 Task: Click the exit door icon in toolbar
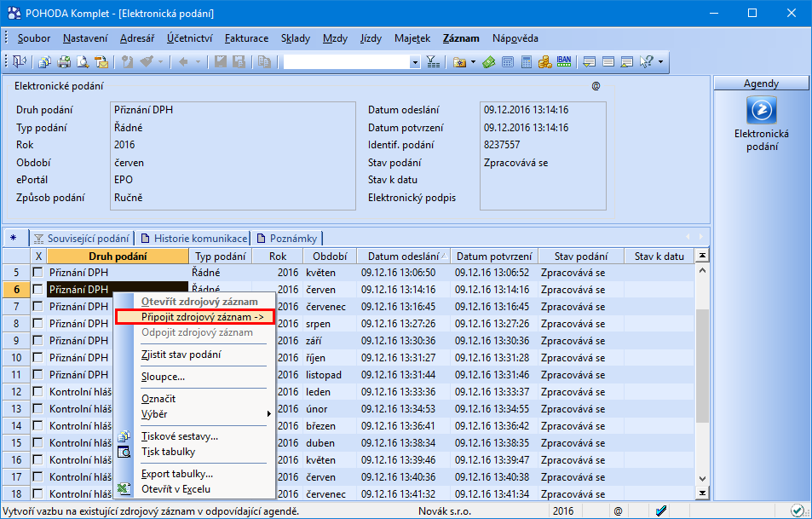[x=19, y=61]
